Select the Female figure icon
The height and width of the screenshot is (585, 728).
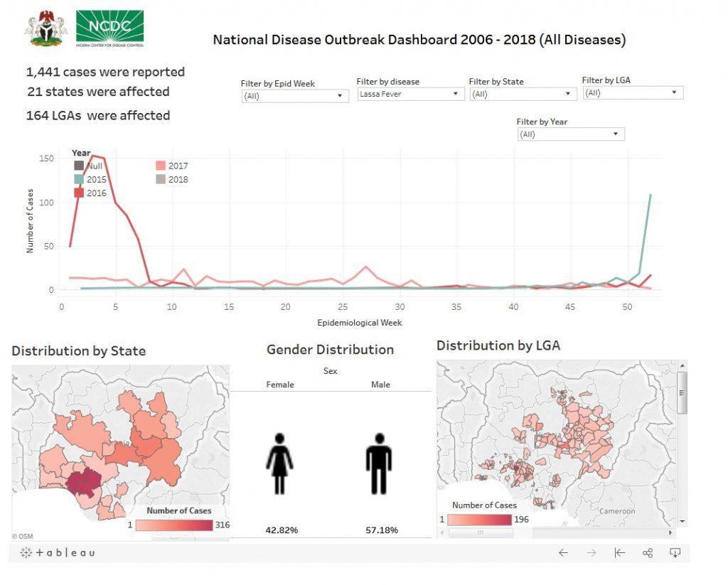click(279, 463)
